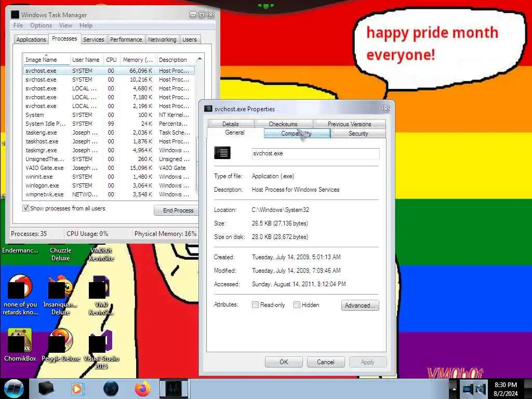The image size is (532, 399).
Task: Switch to the Users tab
Action: [189, 39]
